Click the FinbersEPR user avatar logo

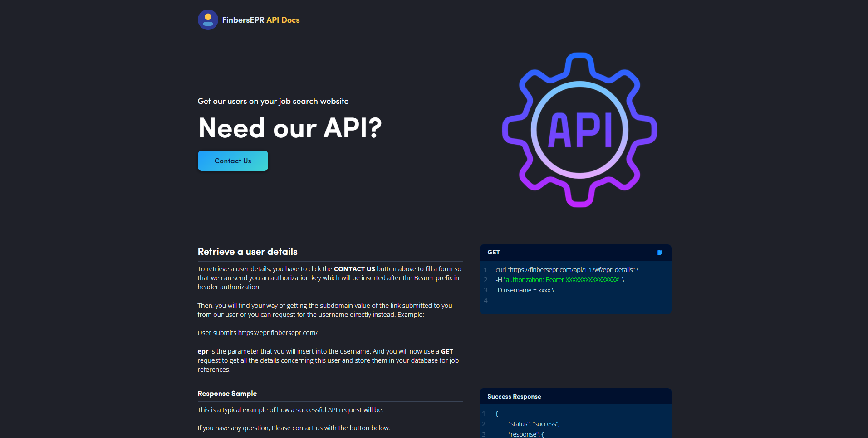point(208,19)
